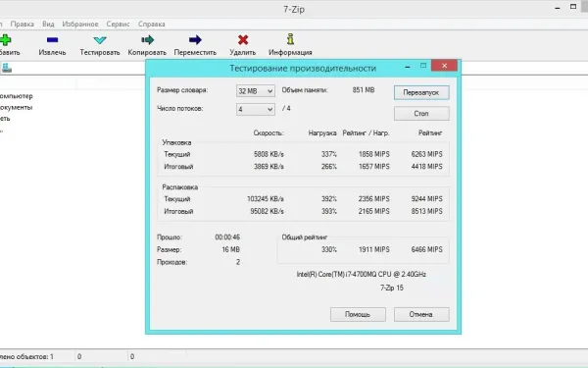This screenshot has height=368, width=588.
Task: Select the Компьютер item in the file list
Action: click(x=16, y=96)
